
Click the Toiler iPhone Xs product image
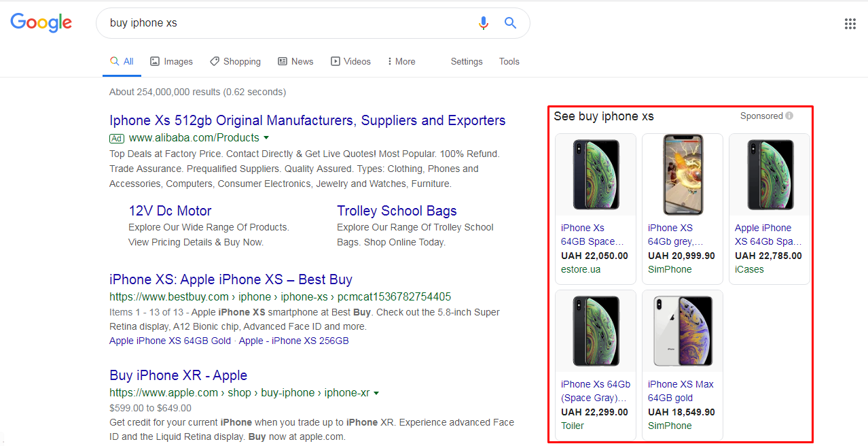(x=596, y=331)
